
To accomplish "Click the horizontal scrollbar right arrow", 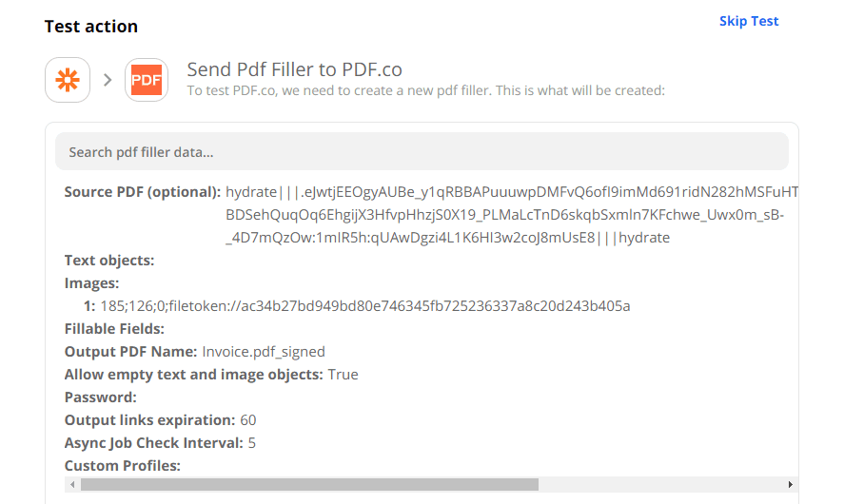I will 791,485.
